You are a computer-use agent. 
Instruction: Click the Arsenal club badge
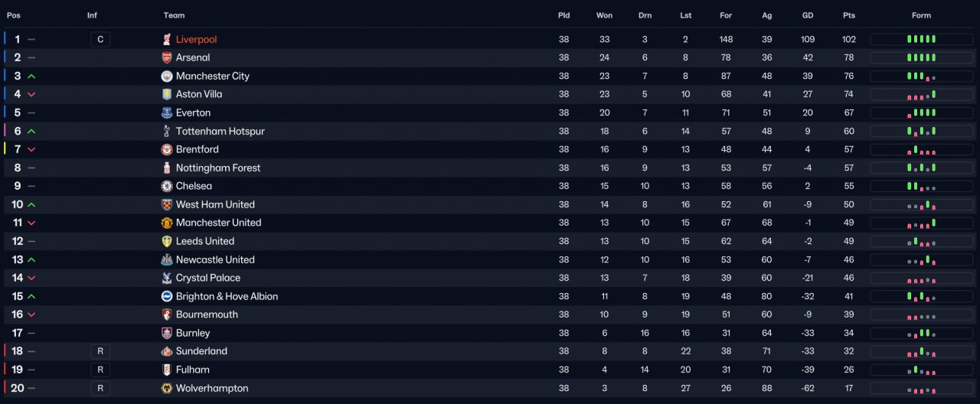tap(167, 57)
